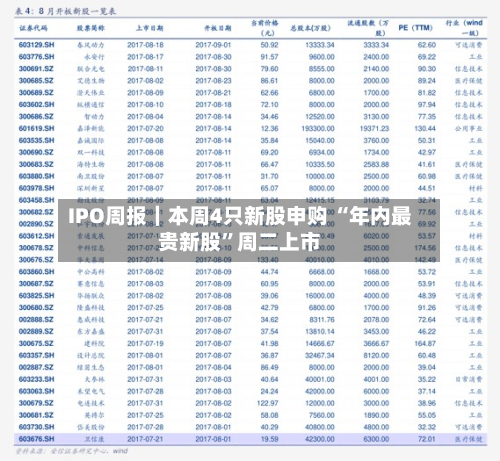Select stock code 300682.SZ

pyautogui.click(x=36, y=212)
